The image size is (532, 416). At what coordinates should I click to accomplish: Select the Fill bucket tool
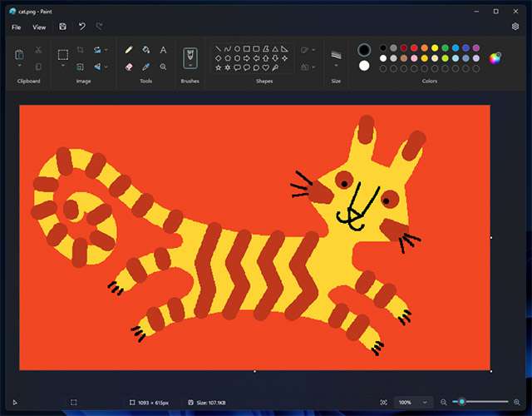tap(146, 50)
